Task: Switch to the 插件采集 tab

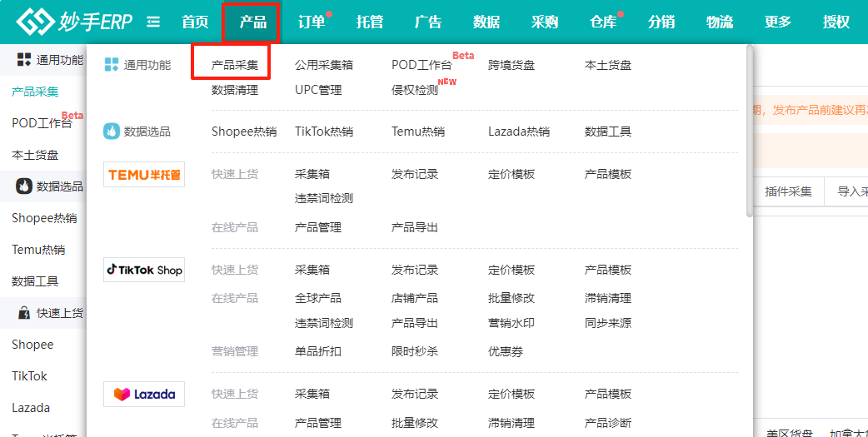Action: (x=788, y=191)
